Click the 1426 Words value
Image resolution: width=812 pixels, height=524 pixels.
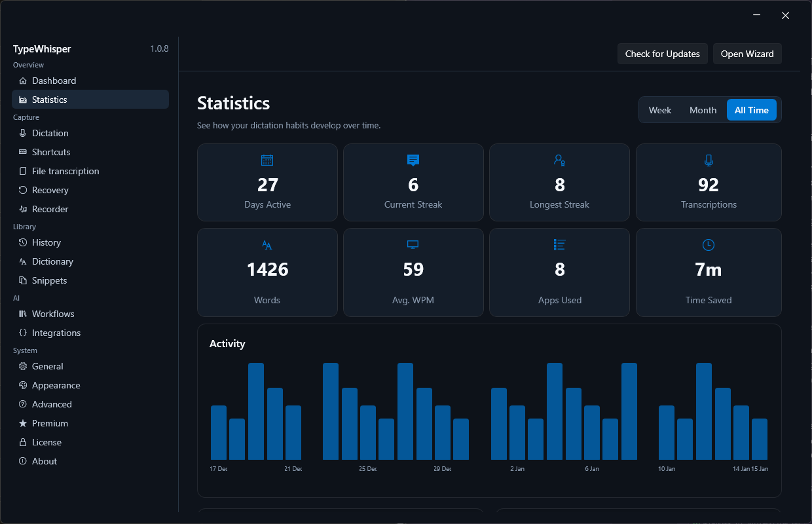point(267,269)
